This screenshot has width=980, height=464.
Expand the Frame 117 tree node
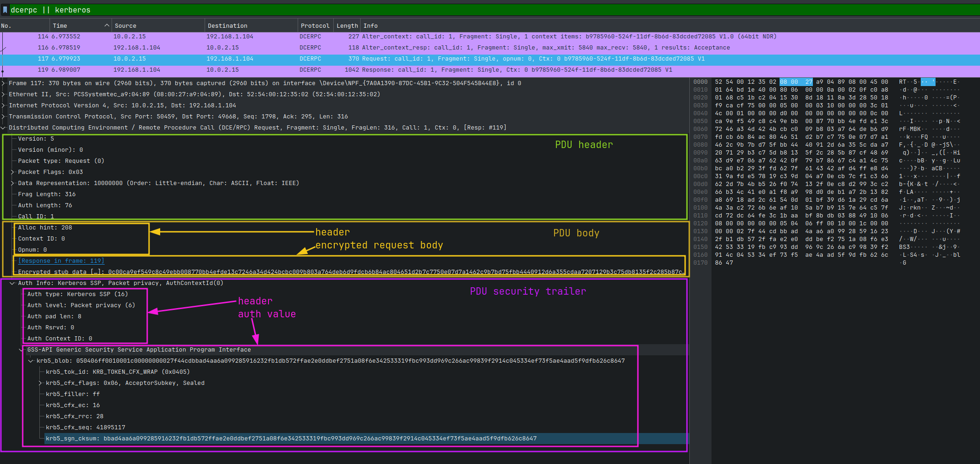tap(3, 83)
